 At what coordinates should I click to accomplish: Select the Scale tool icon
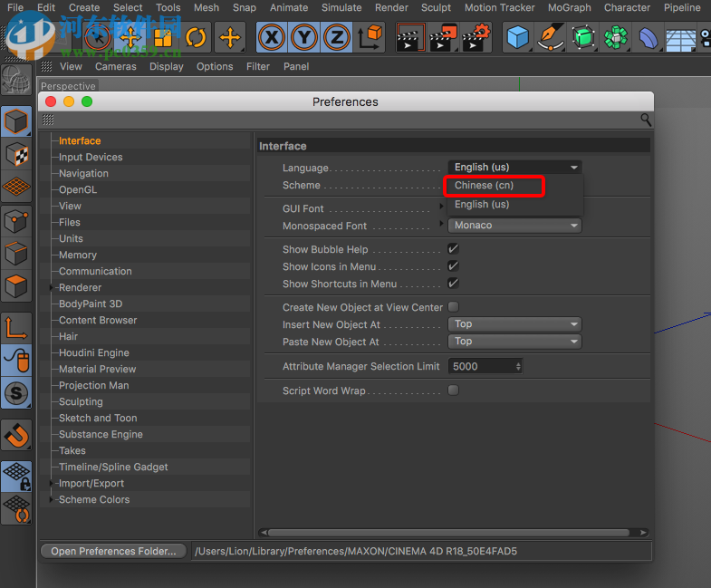pyautogui.click(x=163, y=37)
